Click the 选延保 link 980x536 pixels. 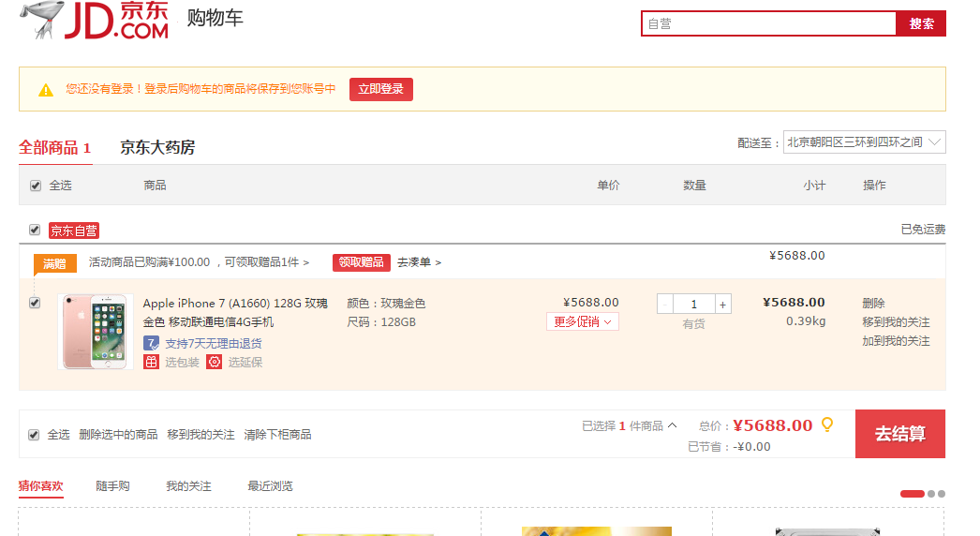[245, 362]
